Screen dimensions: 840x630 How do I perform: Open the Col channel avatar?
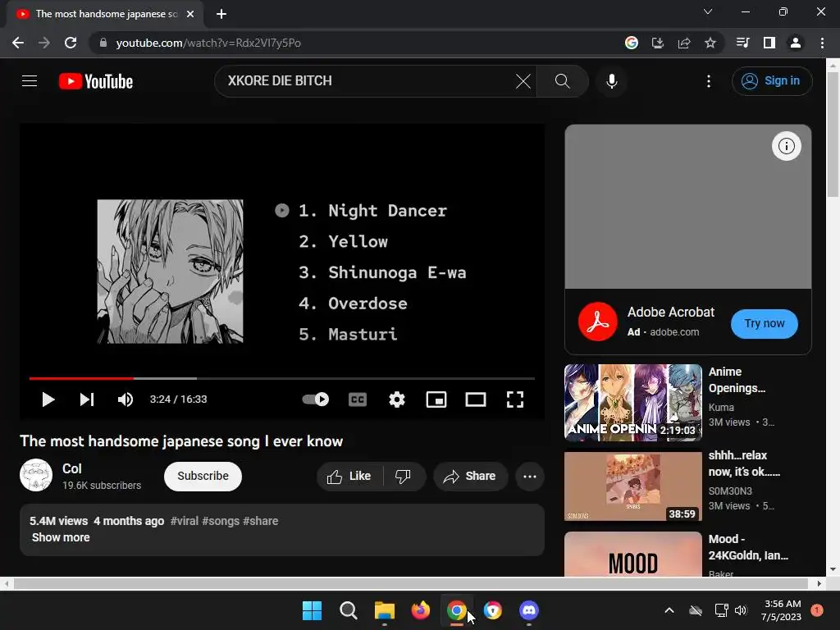(36, 475)
